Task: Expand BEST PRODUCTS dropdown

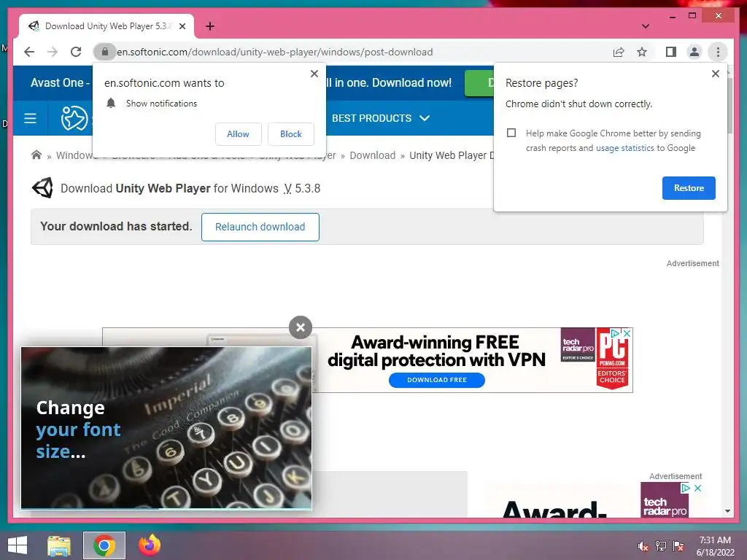Action: [381, 118]
